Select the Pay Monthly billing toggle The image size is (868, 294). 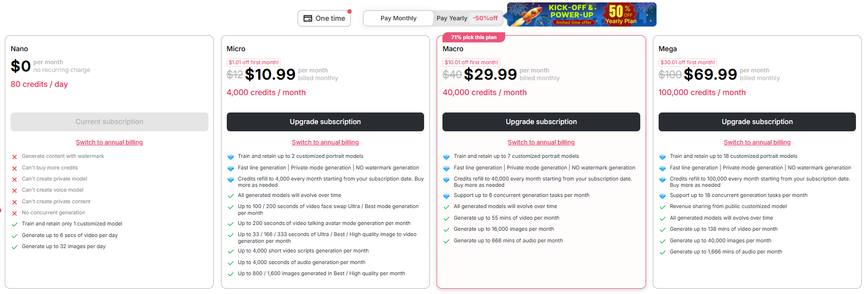398,18
